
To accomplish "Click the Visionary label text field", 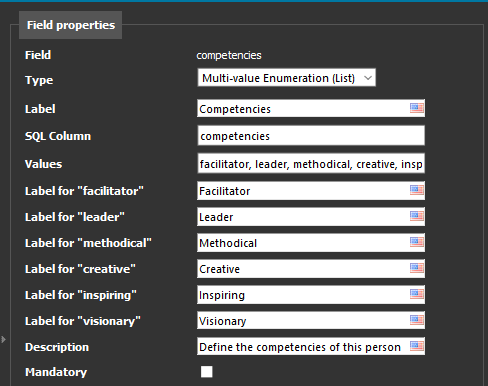I will tap(311, 320).
